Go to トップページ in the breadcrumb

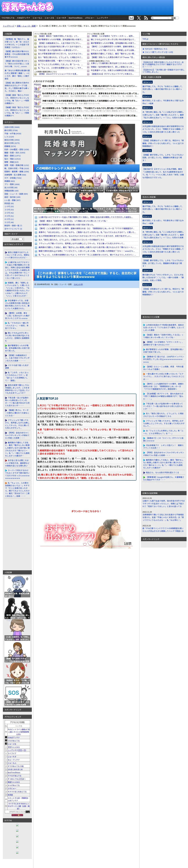click(8, 26)
